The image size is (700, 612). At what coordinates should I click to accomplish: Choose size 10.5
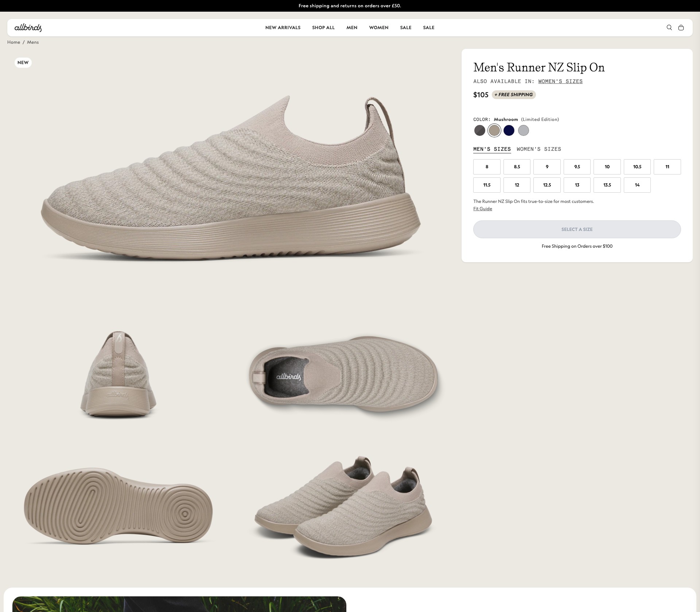[637, 167]
